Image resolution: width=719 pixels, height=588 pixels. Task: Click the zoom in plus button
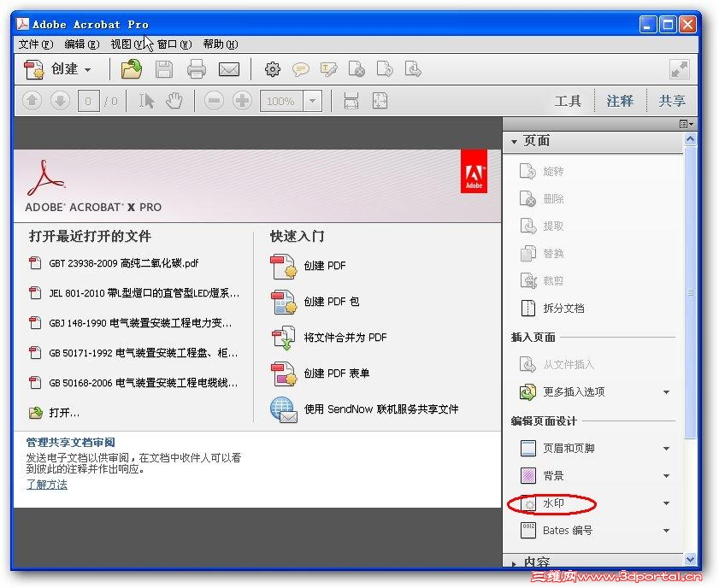[x=242, y=100]
